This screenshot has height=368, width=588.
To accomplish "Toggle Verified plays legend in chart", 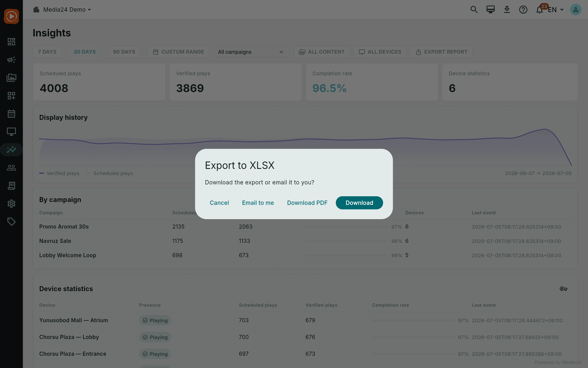I will [x=60, y=173].
